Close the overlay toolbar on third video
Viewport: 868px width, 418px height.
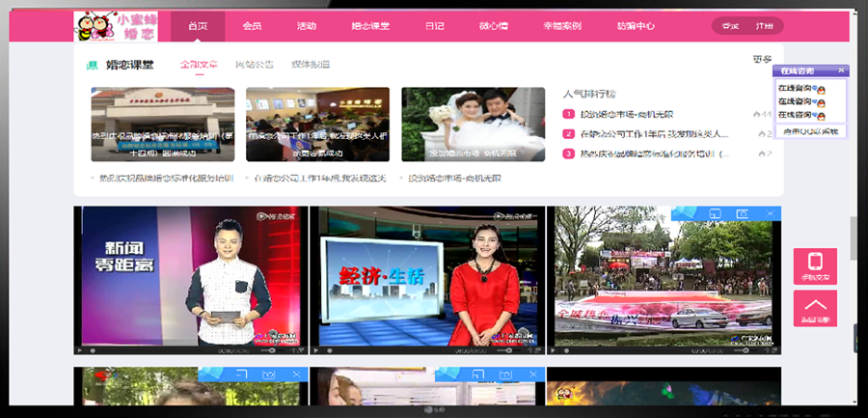tap(769, 213)
